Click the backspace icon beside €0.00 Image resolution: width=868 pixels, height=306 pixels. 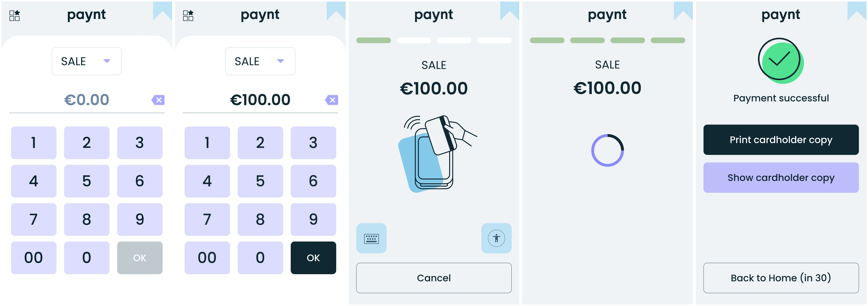[158, 100]
